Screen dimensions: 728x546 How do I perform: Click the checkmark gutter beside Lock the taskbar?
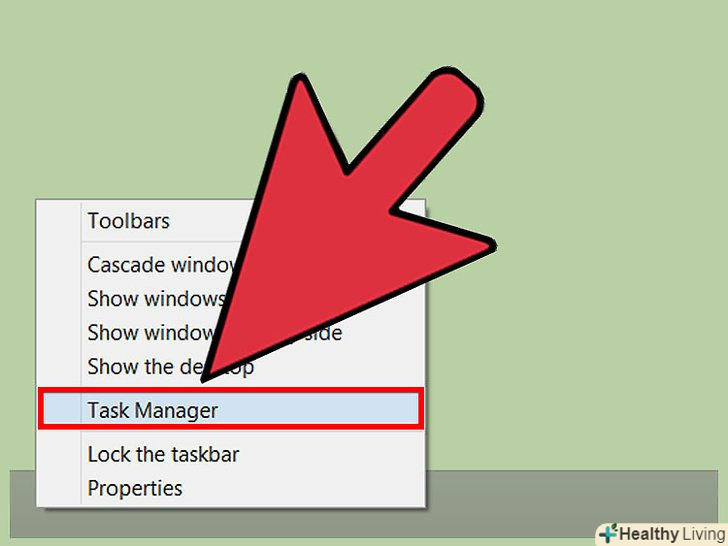point(59,454)
